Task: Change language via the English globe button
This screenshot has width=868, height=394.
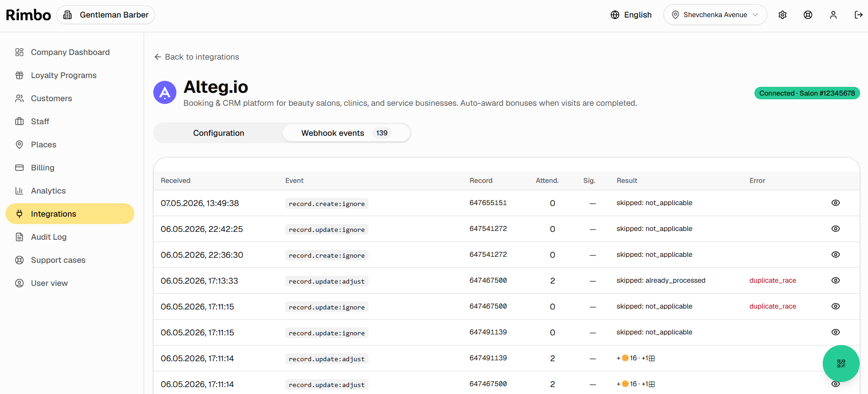Action: point(631,15)
